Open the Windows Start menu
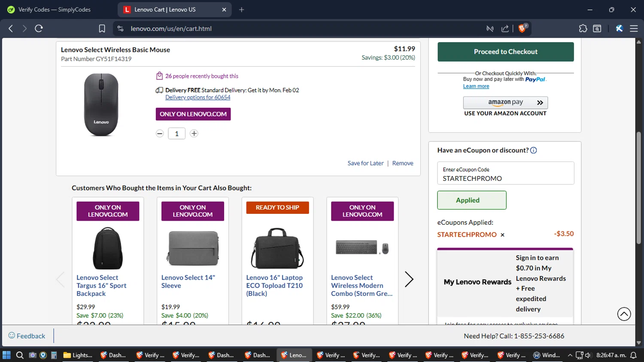644x362 pixels. point(6,355)
